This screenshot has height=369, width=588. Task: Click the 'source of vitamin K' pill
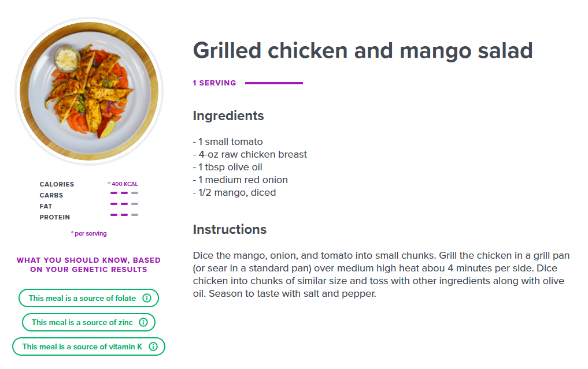pos(82,347)
